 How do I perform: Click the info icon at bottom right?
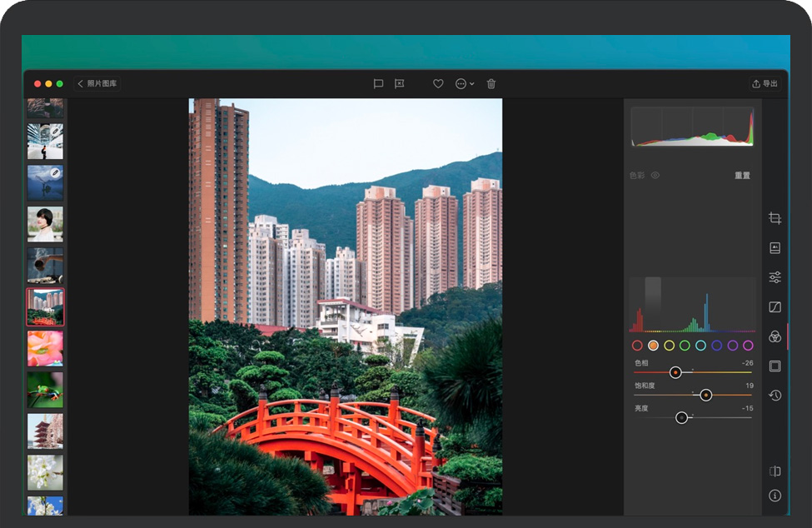[775, 496]
